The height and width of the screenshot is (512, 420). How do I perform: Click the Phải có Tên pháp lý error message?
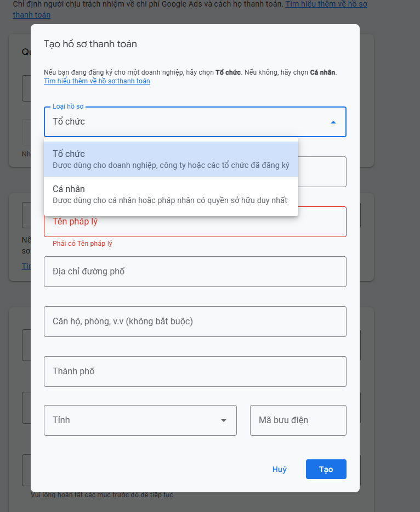(82, 243)
